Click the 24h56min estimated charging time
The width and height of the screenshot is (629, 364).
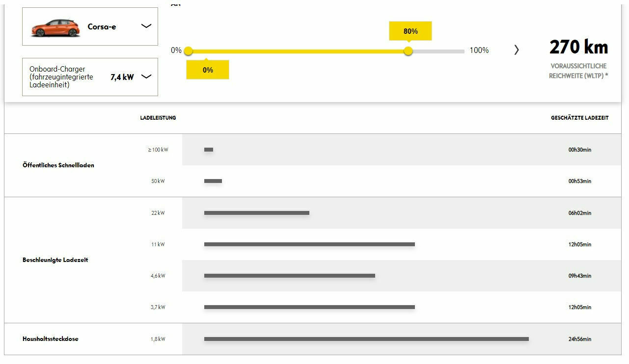pyautogui.click(x=580, y=339)
